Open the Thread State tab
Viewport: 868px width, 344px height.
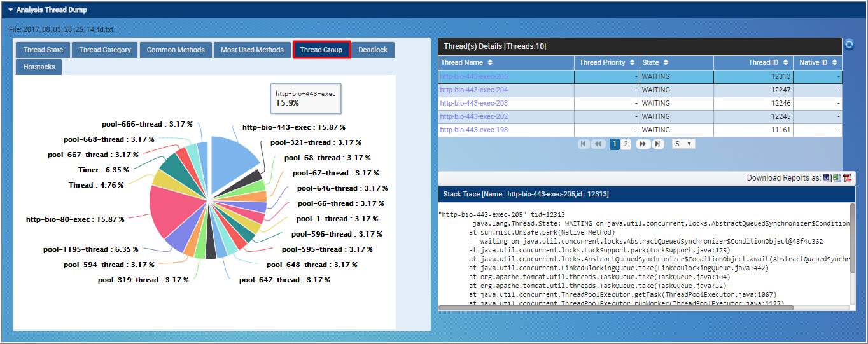43,50
